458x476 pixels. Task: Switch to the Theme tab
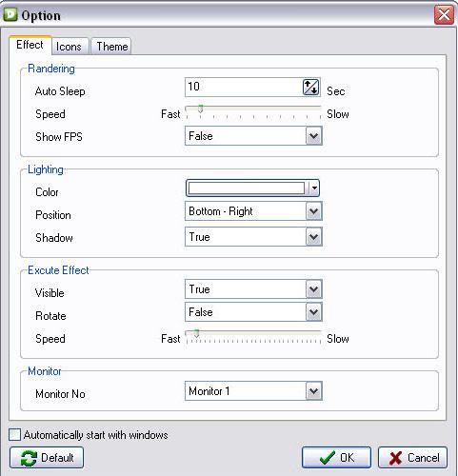click(x=111, y=47)
